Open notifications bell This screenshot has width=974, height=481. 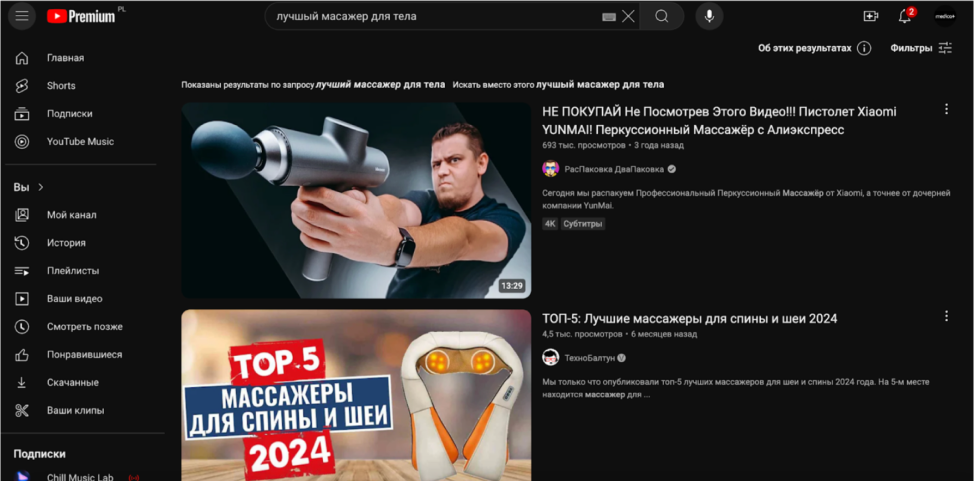905,16
